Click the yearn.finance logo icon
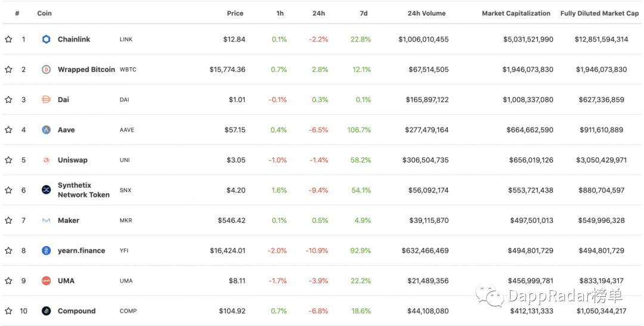The height and width of the screenshot is (326, 644). click(47, 250)
